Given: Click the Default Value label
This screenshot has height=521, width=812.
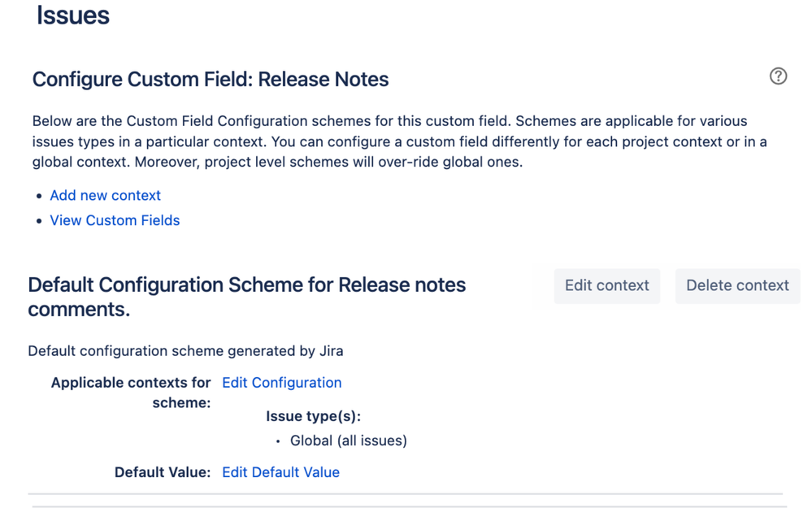Looking at the screenshot, I should pyautogui.click(x=163, y=471).
